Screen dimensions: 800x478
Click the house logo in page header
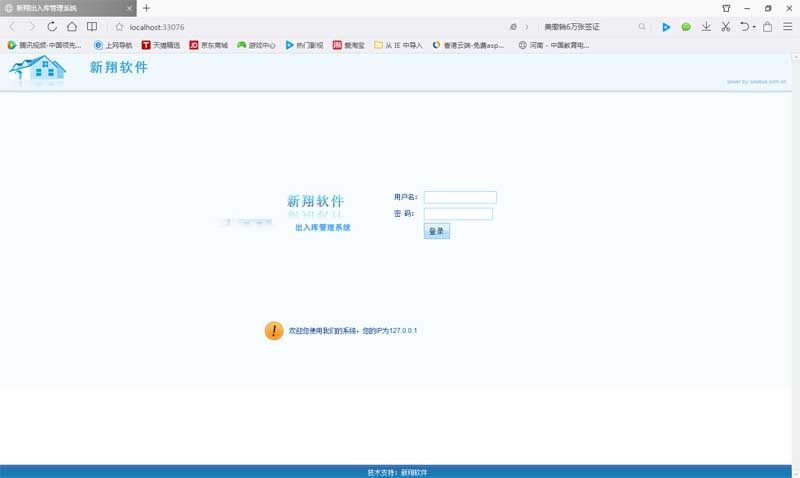[x=37, y=69]
